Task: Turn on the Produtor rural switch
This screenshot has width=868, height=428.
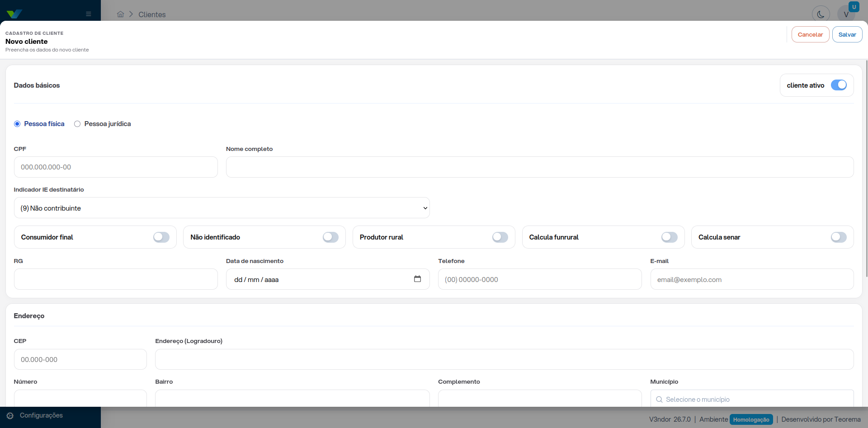Action: (500, 237)
